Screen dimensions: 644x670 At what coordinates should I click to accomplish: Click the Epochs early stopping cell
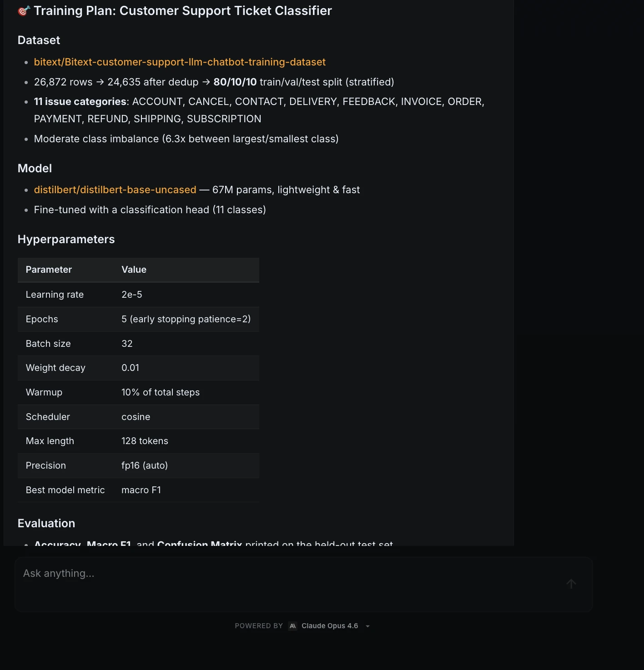coord(186,319)
